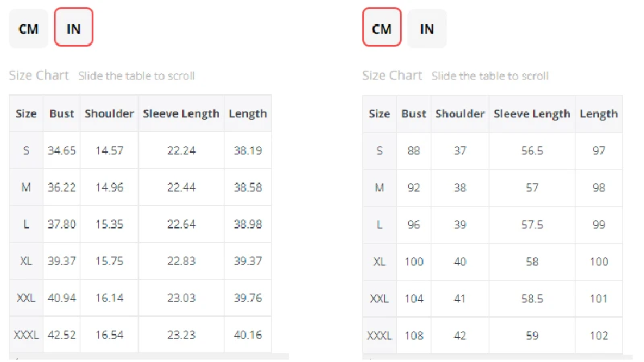Click the highlighted IN unit button

[x=73, y=29]
